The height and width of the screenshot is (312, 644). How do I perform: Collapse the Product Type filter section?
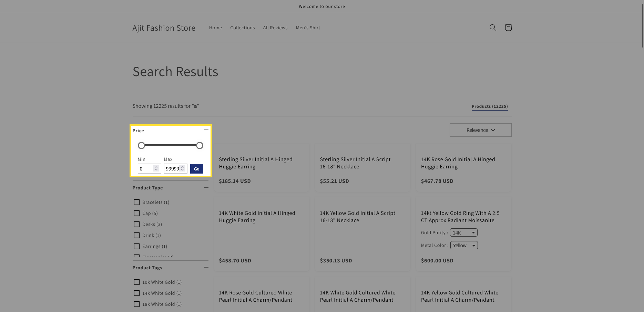206,187
